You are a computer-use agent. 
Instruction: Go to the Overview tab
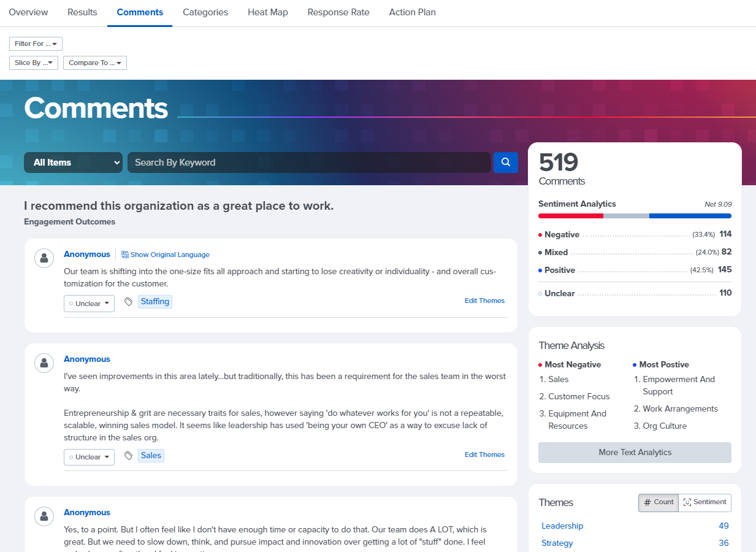coord(28,12)
